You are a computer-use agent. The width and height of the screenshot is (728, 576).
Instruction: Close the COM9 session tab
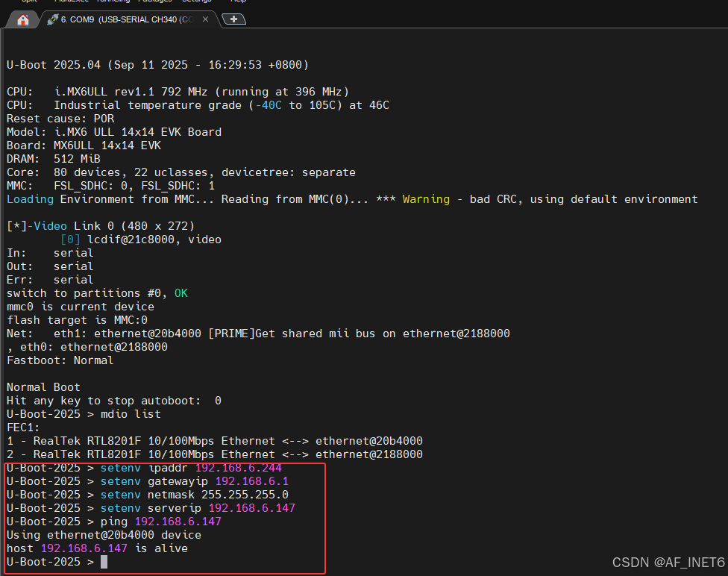(x=205, y=19)
